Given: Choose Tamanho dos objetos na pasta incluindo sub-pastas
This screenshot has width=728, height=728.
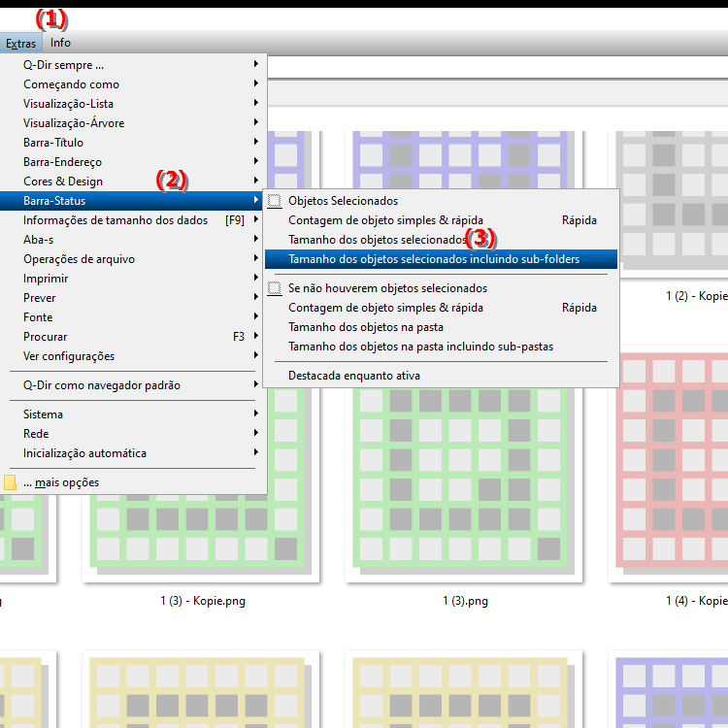Looking at the screenshot, I should (420, 347).
